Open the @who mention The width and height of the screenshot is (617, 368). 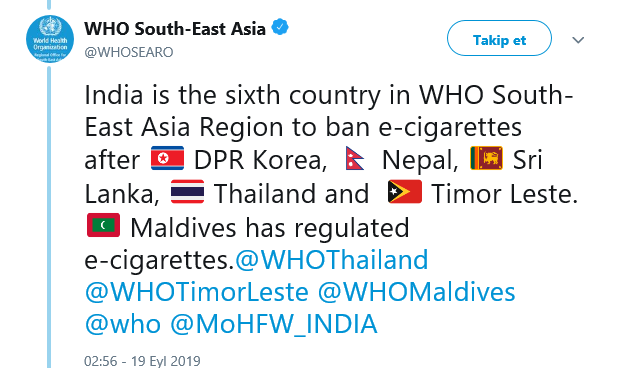[122, 325]
